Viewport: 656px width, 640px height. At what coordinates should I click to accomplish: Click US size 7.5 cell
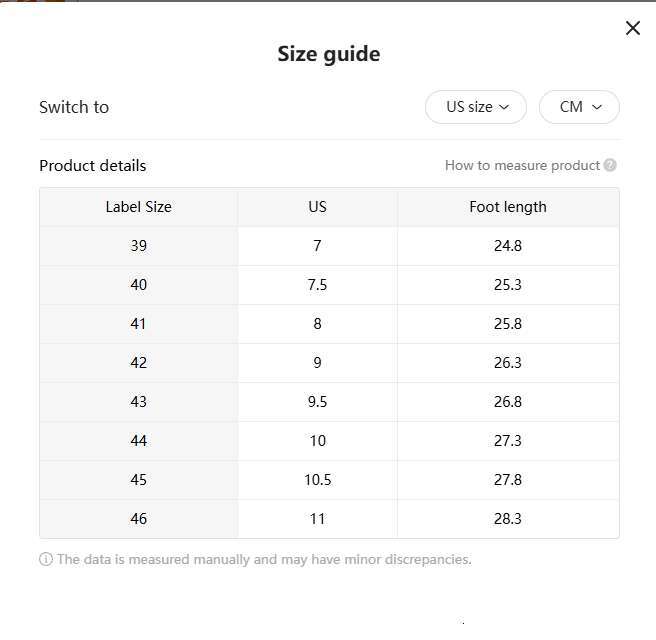(317, 285)
